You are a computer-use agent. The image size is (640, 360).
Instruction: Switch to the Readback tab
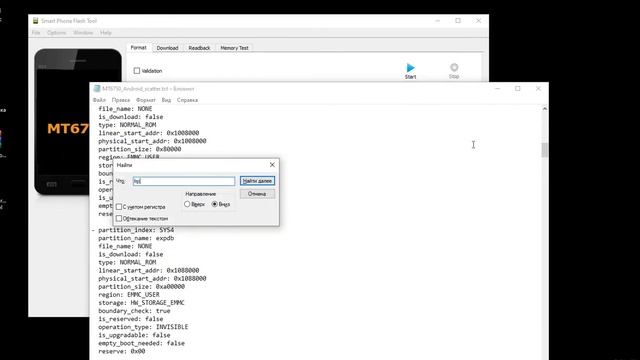coord(199,48)
